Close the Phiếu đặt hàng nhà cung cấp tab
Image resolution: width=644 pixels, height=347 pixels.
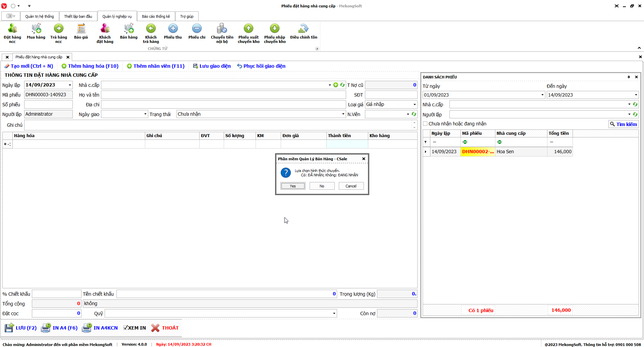(x=68, y=57)
